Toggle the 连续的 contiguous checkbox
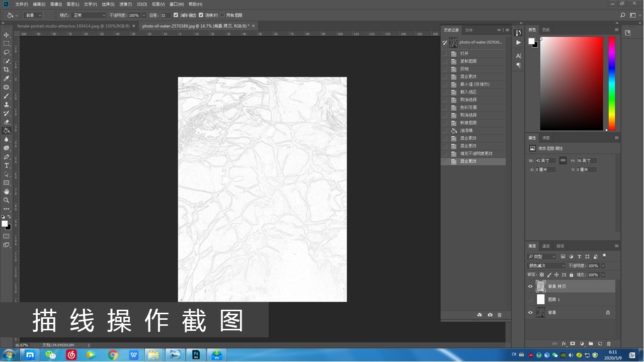Viewport: 644px width, 362px height. [201, 15]
